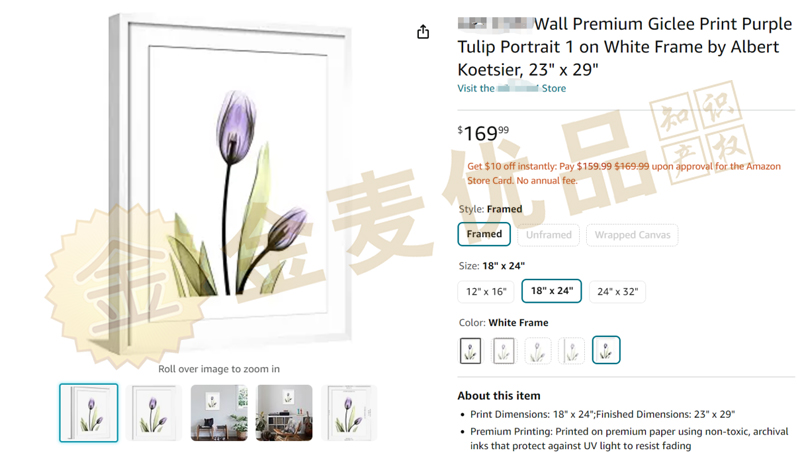Viewport: 800px width, 452px height.
Task: View the second front-facing print thumbnail
Action: tap(154, 413)
